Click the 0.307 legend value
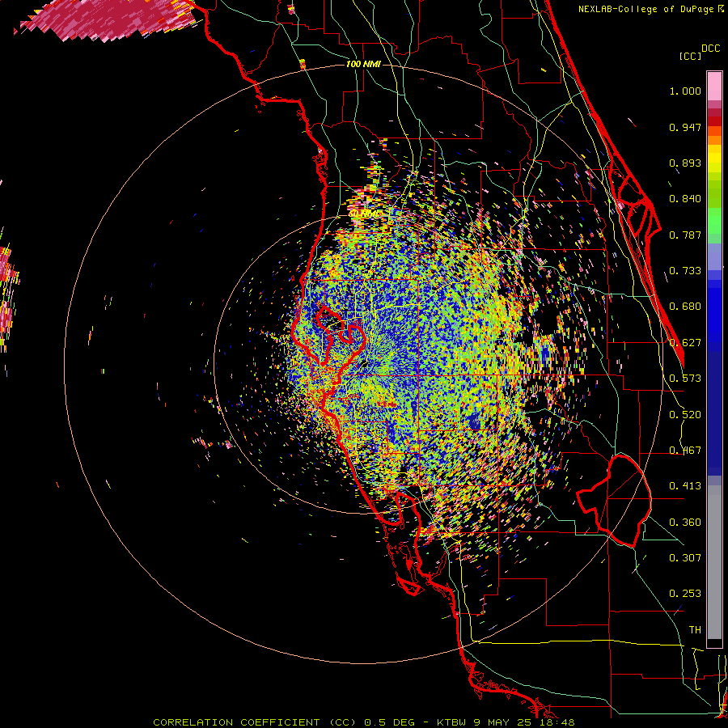This screenshot has width=728, height=728. pos(685,558)
